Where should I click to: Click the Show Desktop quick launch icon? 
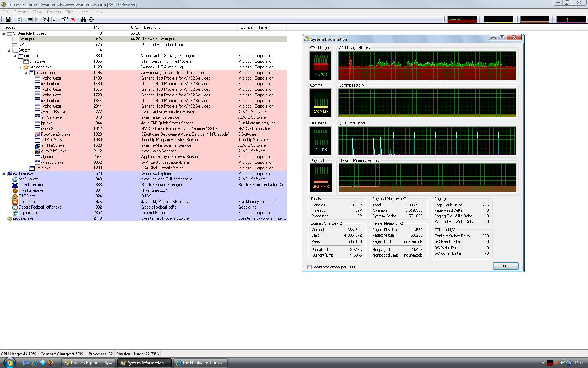coord(26,363)
